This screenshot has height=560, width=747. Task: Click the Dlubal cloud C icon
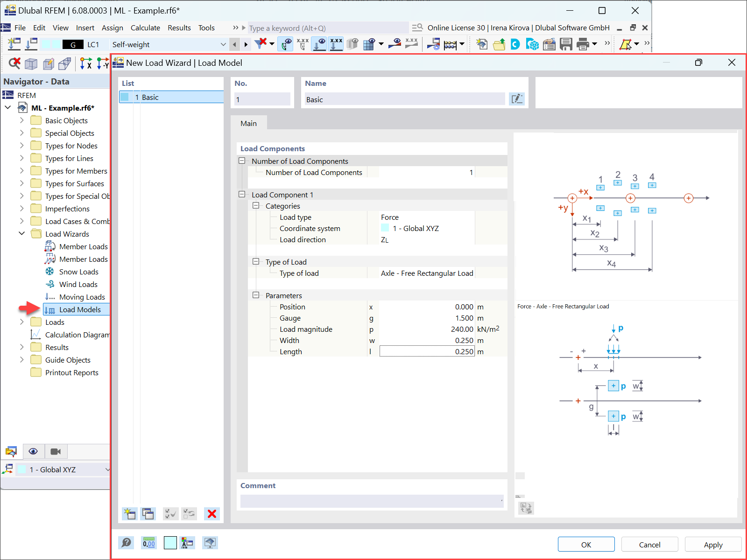515,44
